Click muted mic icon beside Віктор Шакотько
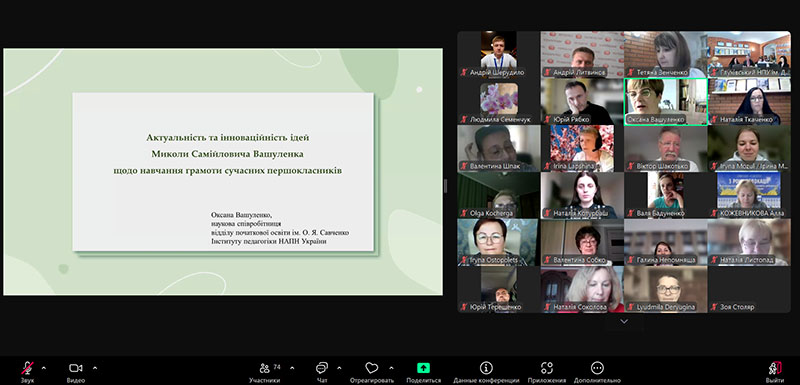The image size is (800, 385). tap(631, 166)
